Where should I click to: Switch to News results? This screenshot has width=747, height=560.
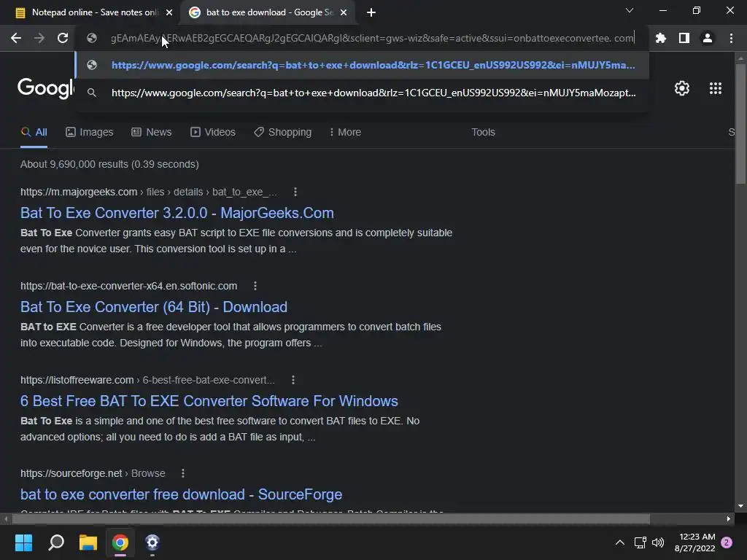[152, 132]
